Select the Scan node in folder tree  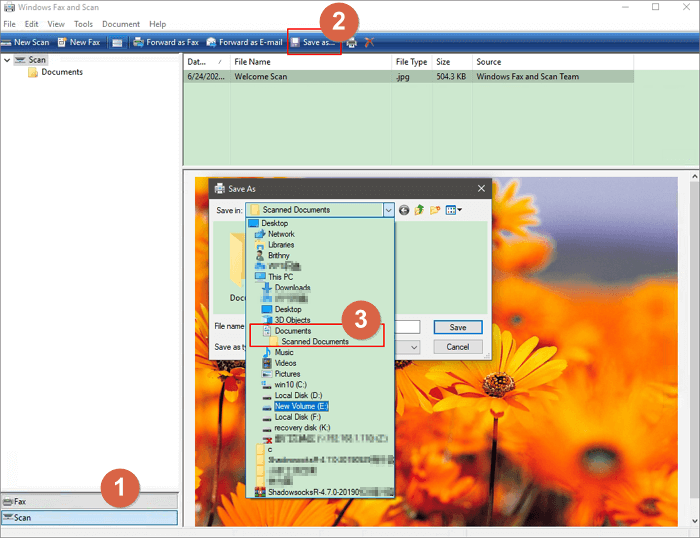point(30,60)
